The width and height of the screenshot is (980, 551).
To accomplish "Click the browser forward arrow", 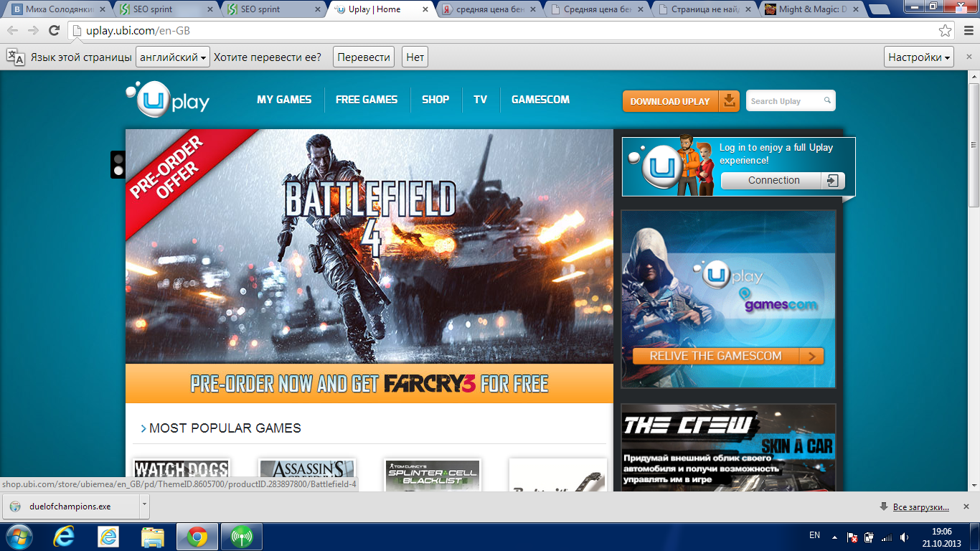I will (x=33, y=31).
